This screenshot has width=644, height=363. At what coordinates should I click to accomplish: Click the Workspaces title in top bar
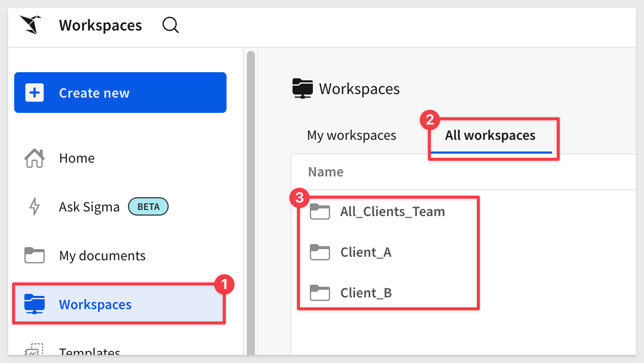pos(101,25)
